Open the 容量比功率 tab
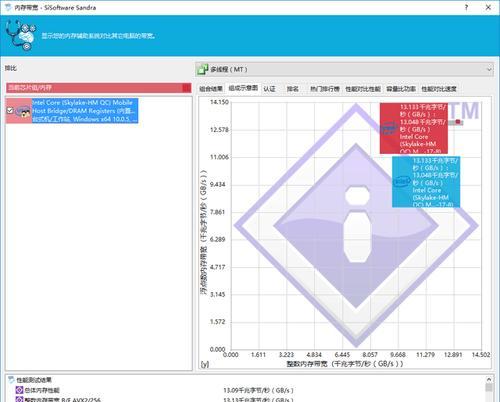The height and width of the screenshot is (402, 500). coord(401,89)
